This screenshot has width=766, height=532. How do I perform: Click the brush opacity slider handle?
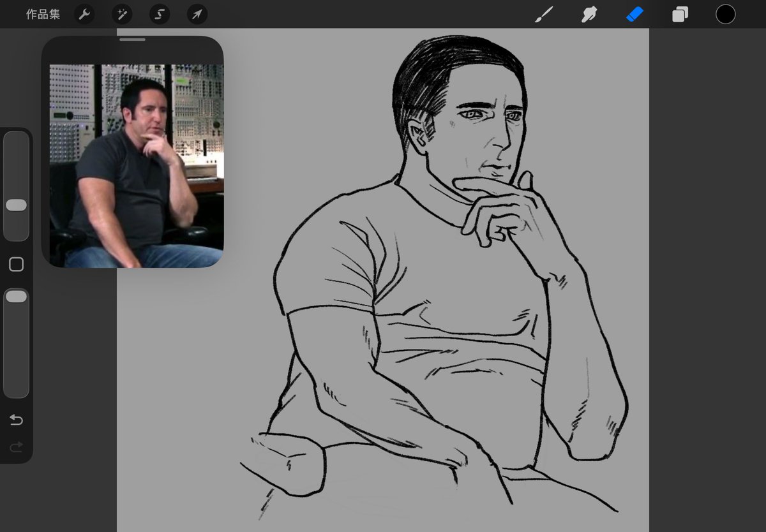coord(16,296)
